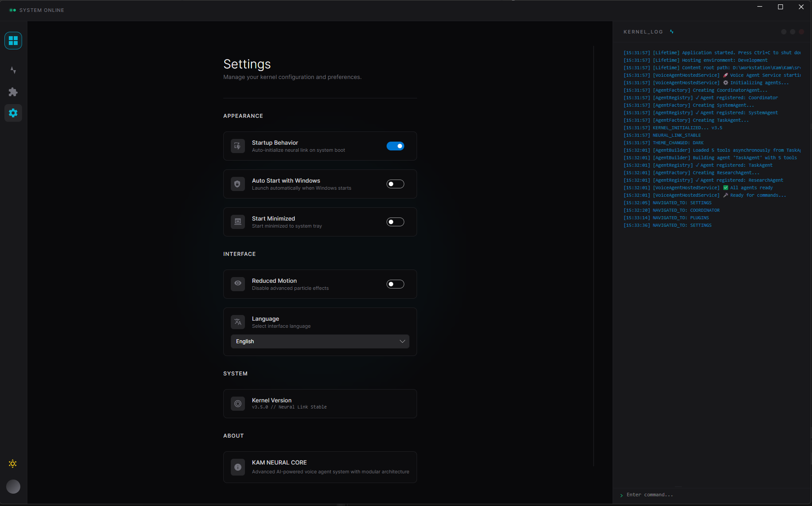Click the Settings page heading
Image resolution: width=812 pixels, height=506 pixels.
(247, 64)
